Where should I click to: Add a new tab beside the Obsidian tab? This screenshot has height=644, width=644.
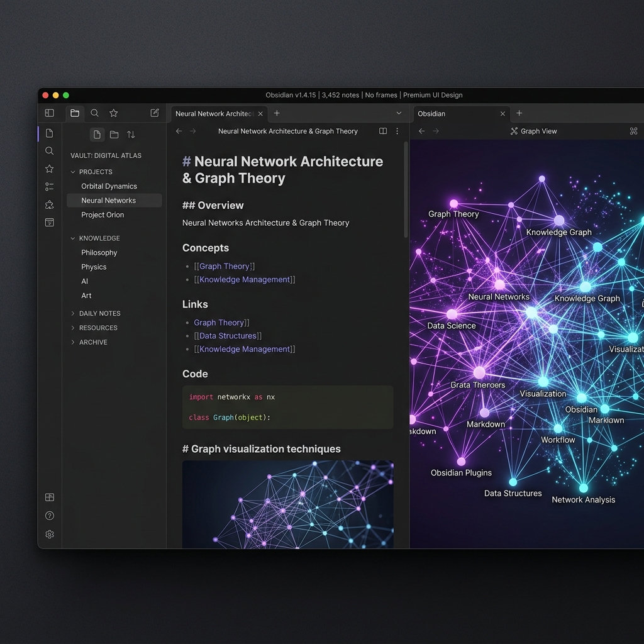519,113
